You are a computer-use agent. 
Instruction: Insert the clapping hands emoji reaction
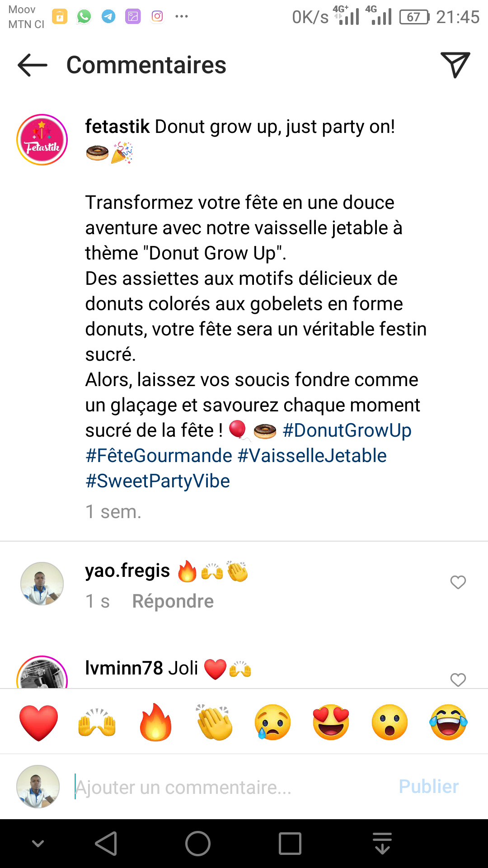[x=214, y=722]
